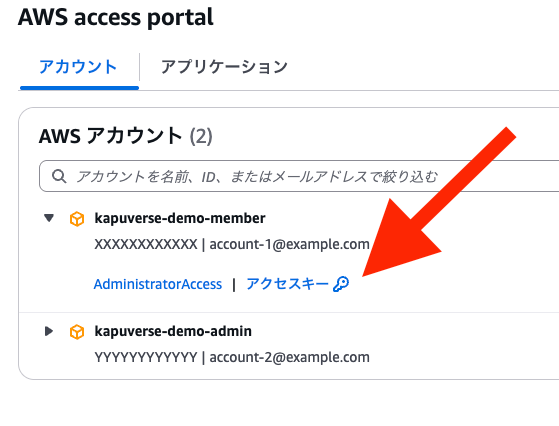Click the orange cube icon beside kapuverse-demo-admin
Image resolution: width=559 pixels, height=426 pixels.
[x=77, y=332]
